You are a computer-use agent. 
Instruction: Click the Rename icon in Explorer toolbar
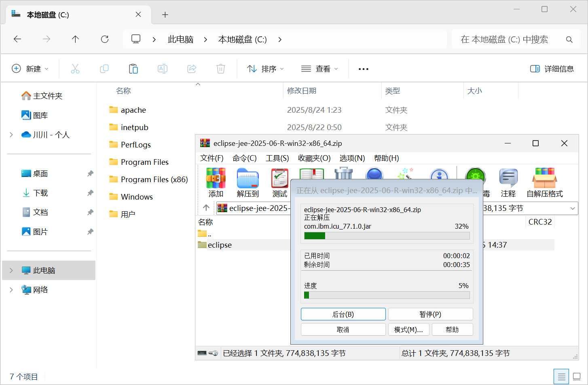pos(163,69)
